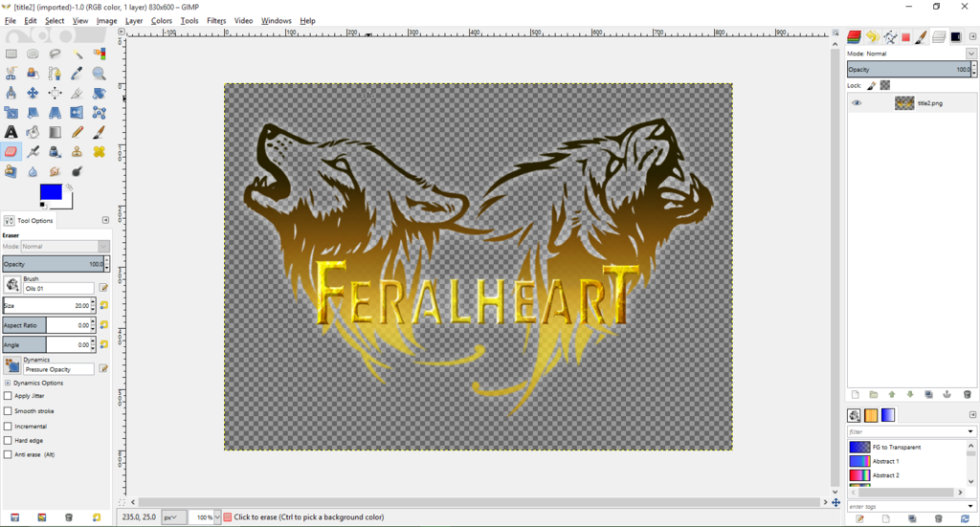Select the Zoom magnifier tool

point(99,74)
